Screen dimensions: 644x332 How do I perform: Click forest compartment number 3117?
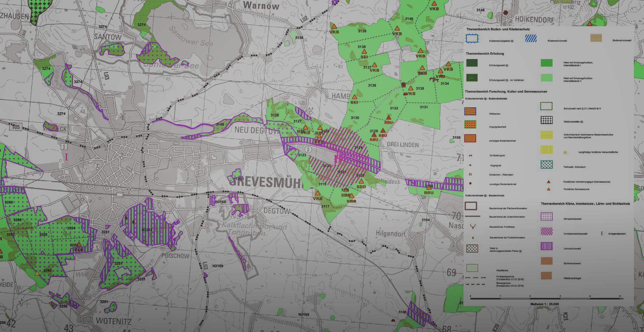coord(325,206)
